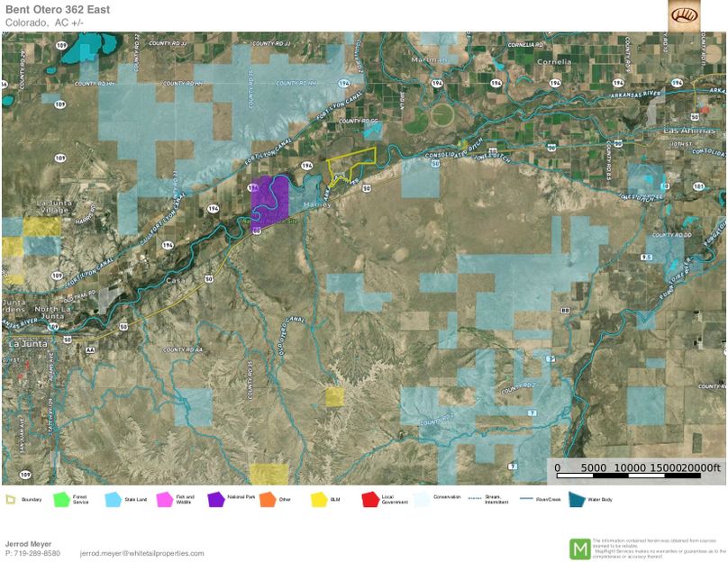This screenshot has height=562, width=728.
Task: Click the Other orange legend icon
Action: (268, 499)
